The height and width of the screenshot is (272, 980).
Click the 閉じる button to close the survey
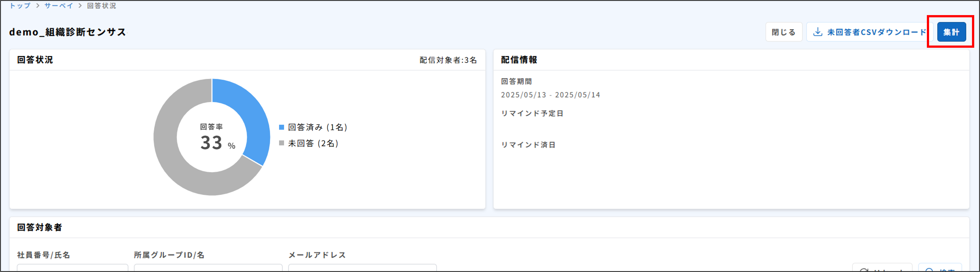pos(783,32)
